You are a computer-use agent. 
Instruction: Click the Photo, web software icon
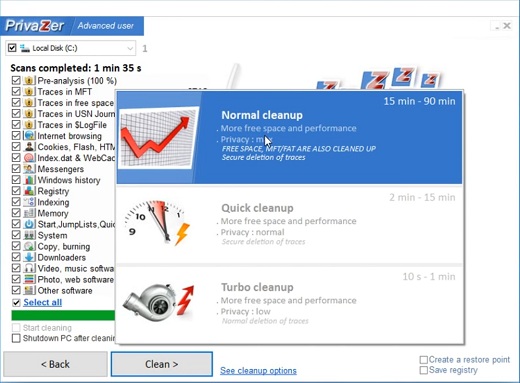click(29, 279)
